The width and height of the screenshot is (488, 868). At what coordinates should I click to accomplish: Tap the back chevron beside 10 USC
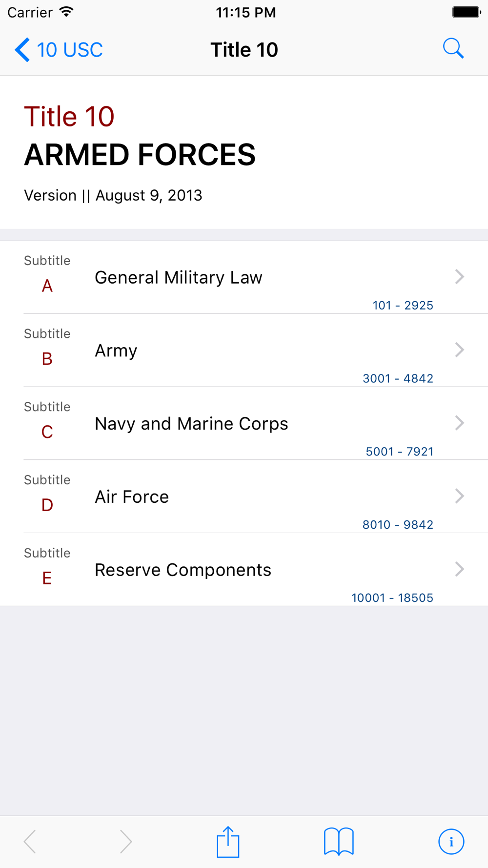click(x=22, y=50)
